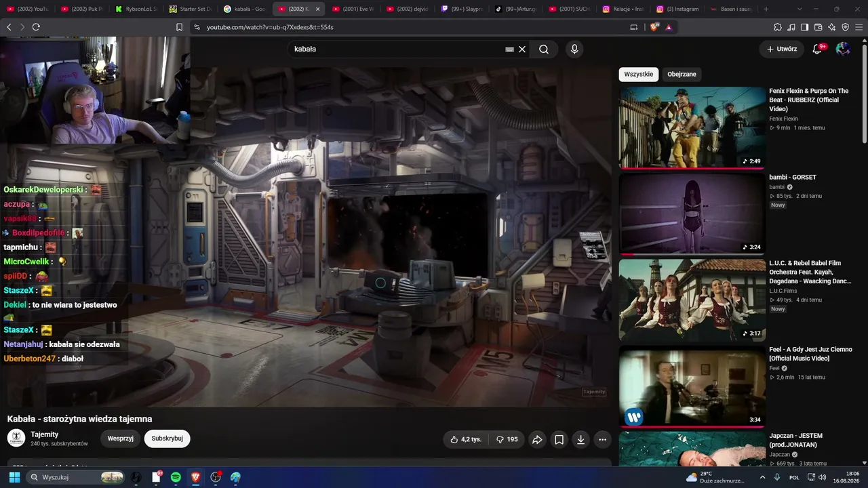
Task: Open the Tajemity channel avatar
Action: [x=16, y=438]
